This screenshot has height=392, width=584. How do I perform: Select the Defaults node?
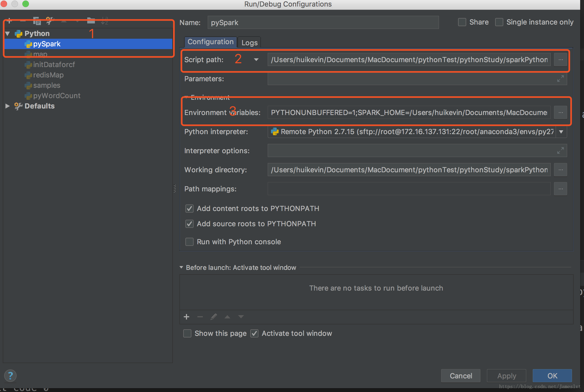(40, 106)
